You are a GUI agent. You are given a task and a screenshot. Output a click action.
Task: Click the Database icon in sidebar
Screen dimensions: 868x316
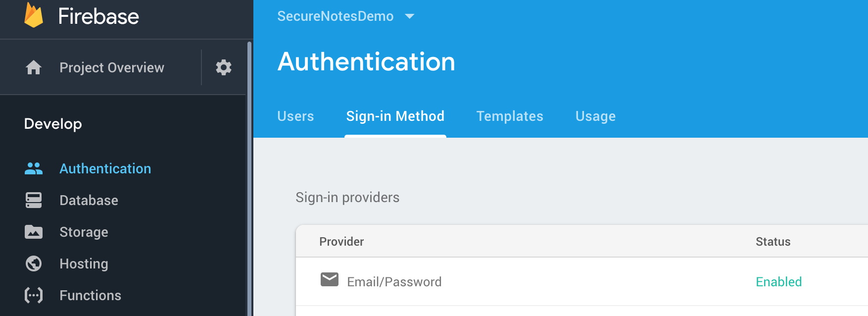tap(34, 200)
